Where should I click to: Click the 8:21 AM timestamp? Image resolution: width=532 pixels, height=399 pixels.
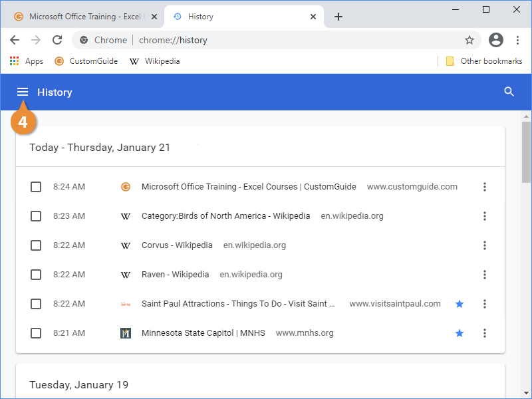pyautogui.click(x=69, y=333)
